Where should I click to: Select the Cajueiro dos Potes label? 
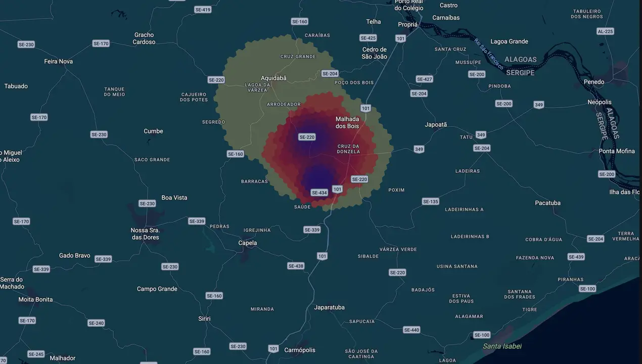(x=194, y=97)
